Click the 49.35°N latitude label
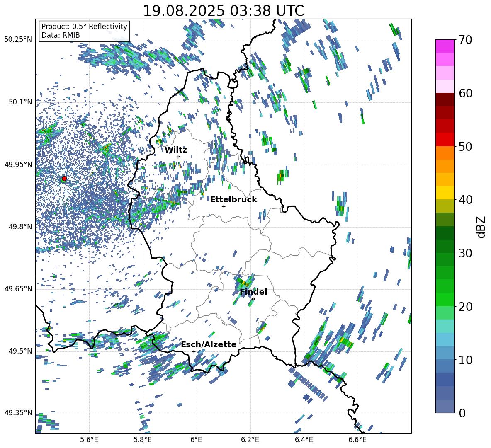This screenshot has width=491, height=448. [18, 413]
